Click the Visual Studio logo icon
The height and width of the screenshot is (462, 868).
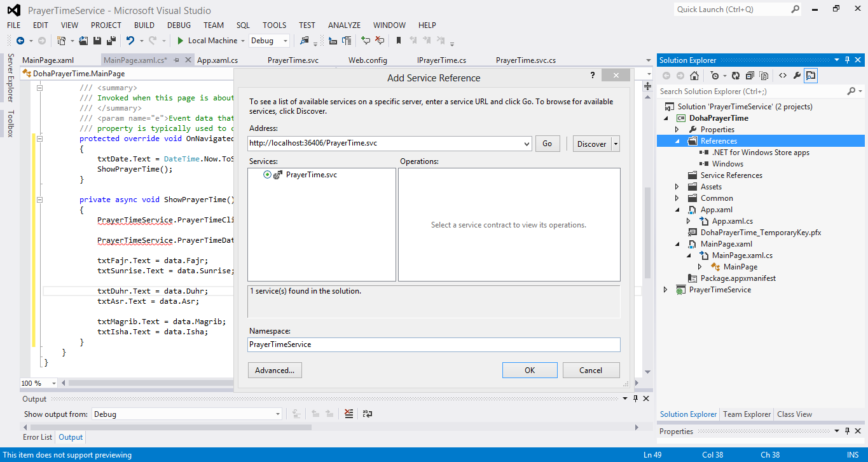click(13, 10)
